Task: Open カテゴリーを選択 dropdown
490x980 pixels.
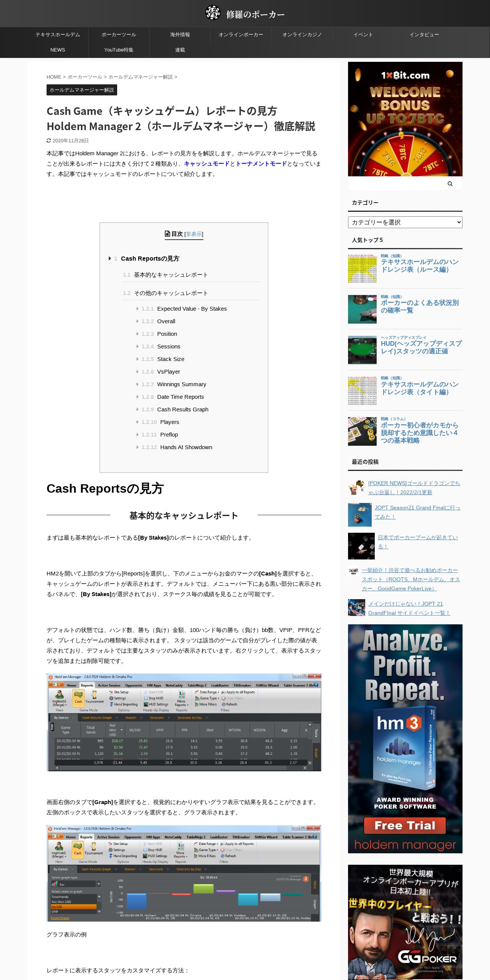Action: click(x=405, y=222)
